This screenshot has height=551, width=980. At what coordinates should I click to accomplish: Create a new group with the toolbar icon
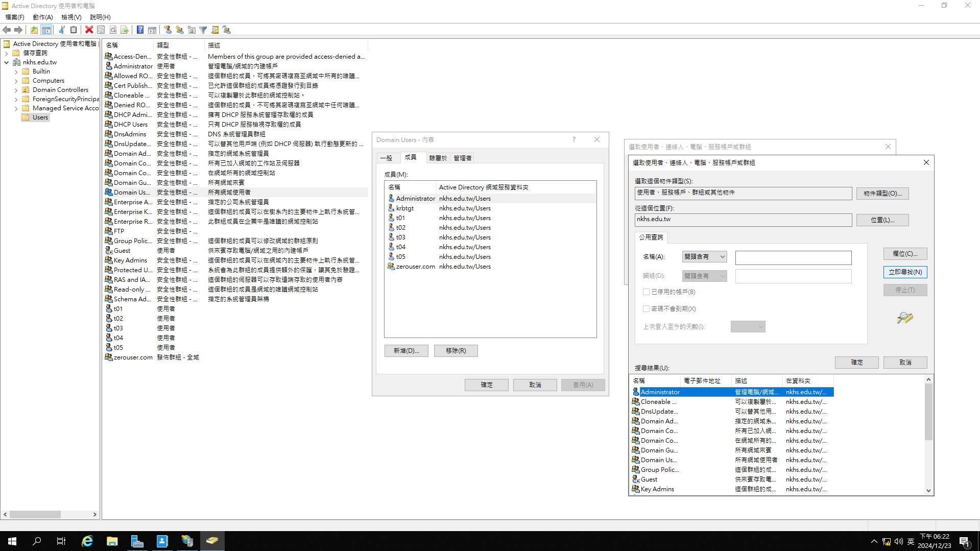coord(180,30)
